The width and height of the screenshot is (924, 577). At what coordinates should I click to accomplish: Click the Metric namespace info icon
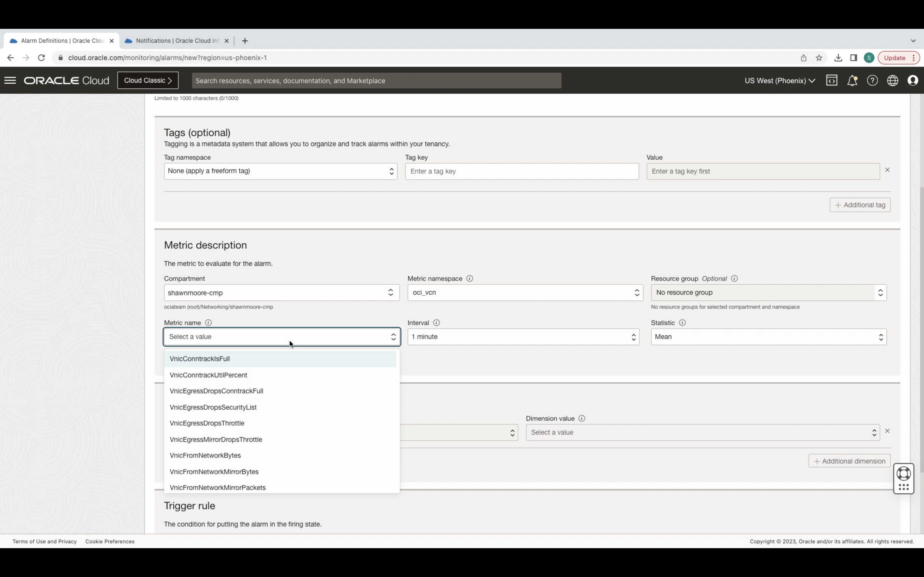[x=470, y=279]
